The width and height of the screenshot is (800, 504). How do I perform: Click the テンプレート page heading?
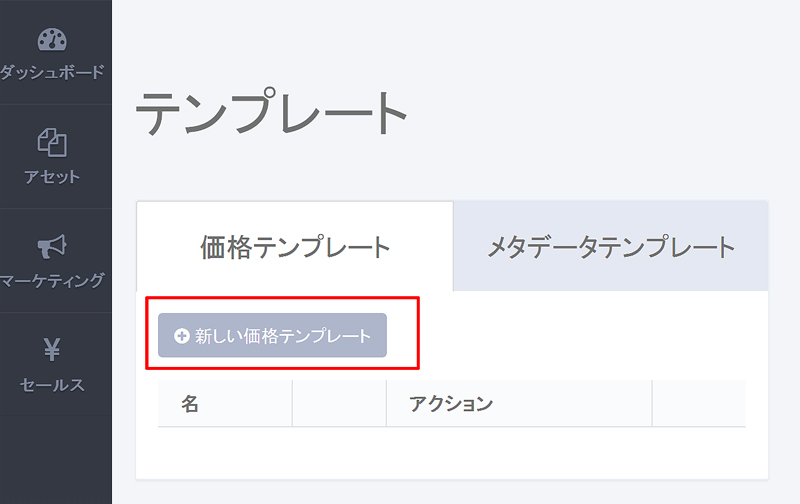click(271, 111)
